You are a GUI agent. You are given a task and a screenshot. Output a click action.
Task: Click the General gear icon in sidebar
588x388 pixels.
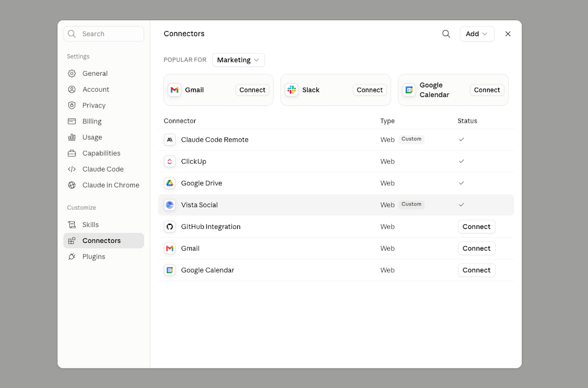pos(72,73)
